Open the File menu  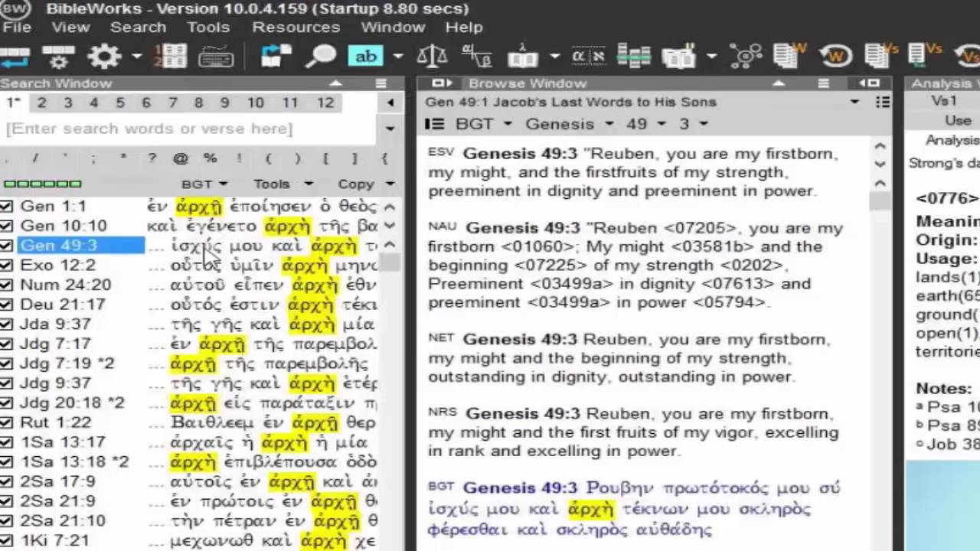pyautogui.click(x=16, y=28)
